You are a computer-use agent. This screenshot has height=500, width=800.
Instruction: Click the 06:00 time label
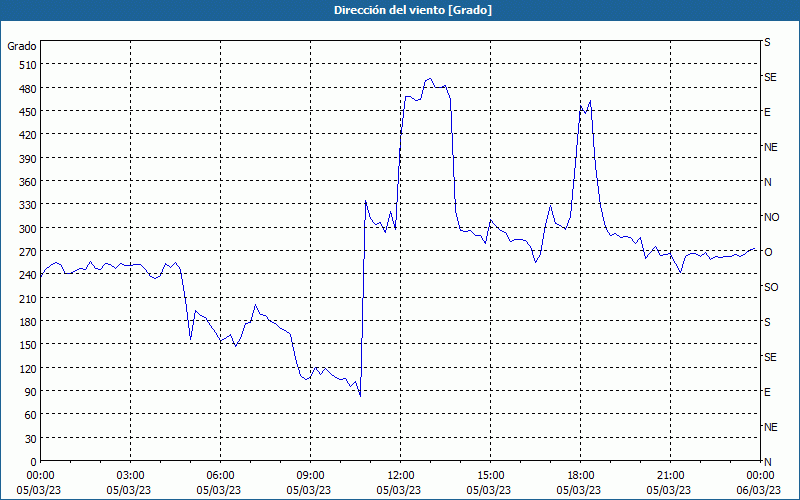coord(220,476)
